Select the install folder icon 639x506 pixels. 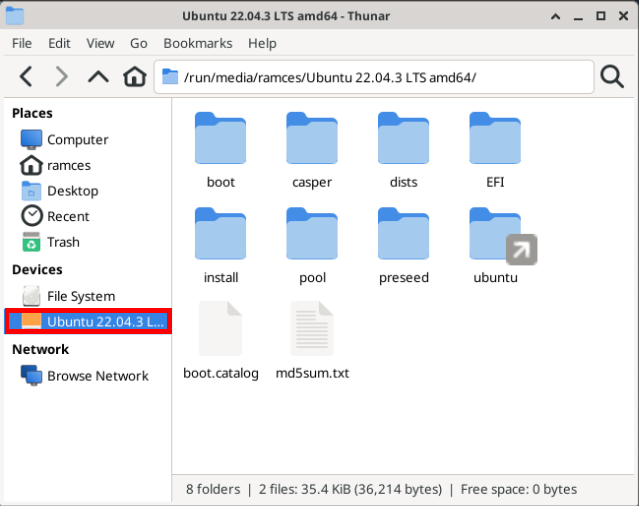pos(220,234)
